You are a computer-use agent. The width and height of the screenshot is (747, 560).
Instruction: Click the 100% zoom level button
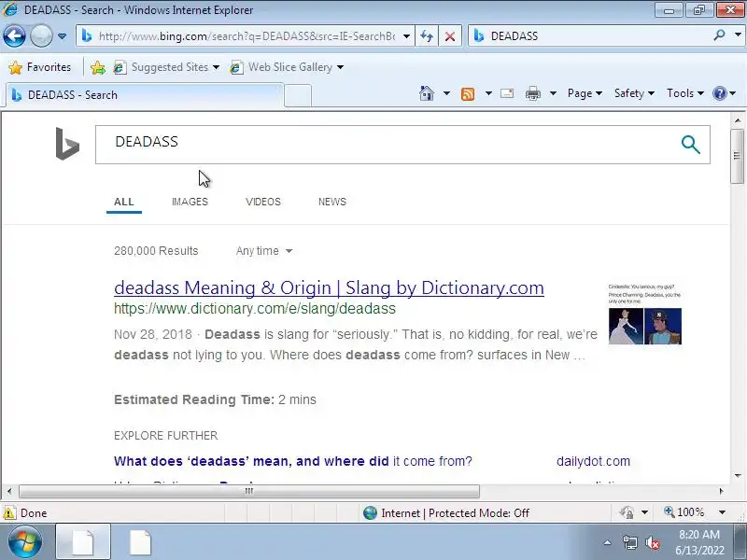(x=684, y=512)
